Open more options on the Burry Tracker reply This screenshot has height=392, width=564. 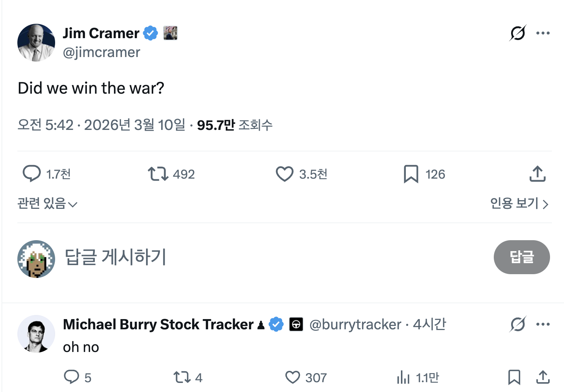point(543,324)
